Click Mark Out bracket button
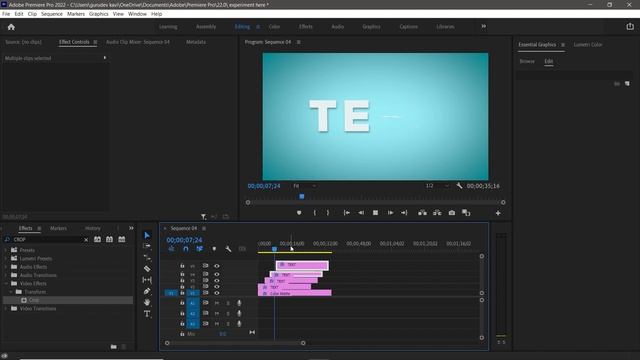 coord(328,213)
